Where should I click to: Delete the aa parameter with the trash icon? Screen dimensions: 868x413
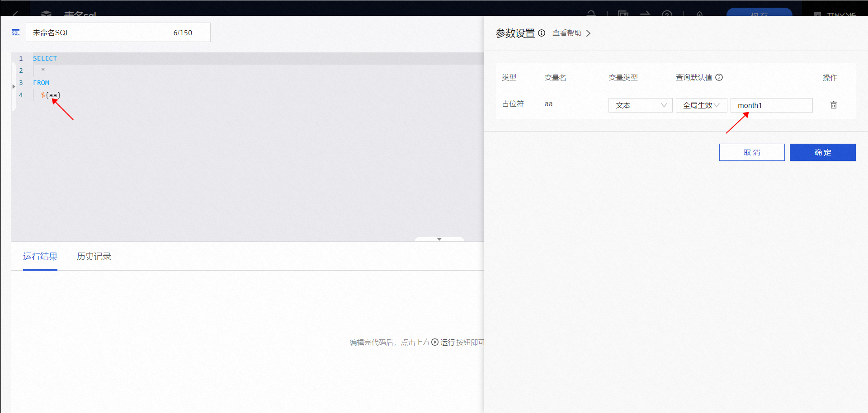[833, 105]
